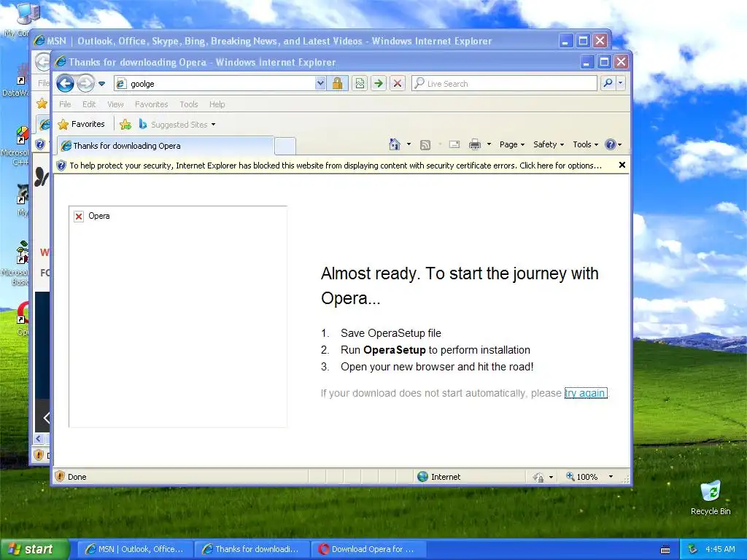Click the green Go arrow button

point(379,84)
